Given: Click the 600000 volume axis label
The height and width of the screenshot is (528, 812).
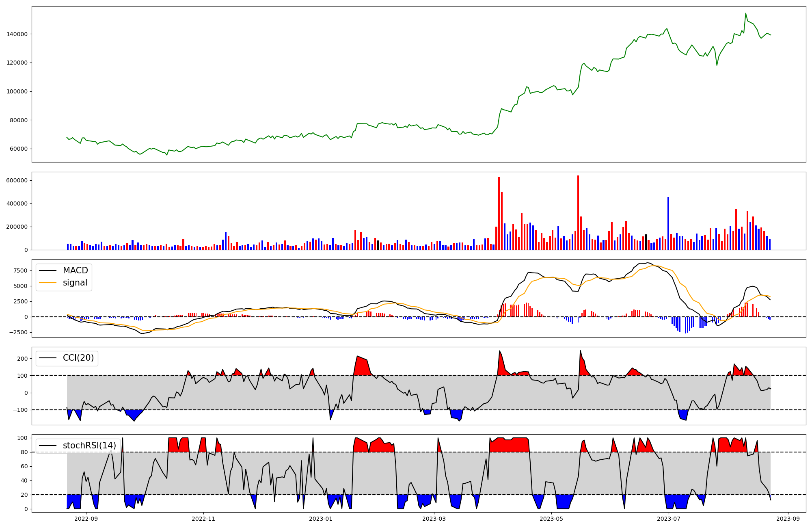Looking at the screenshot, I should (17, 180).
